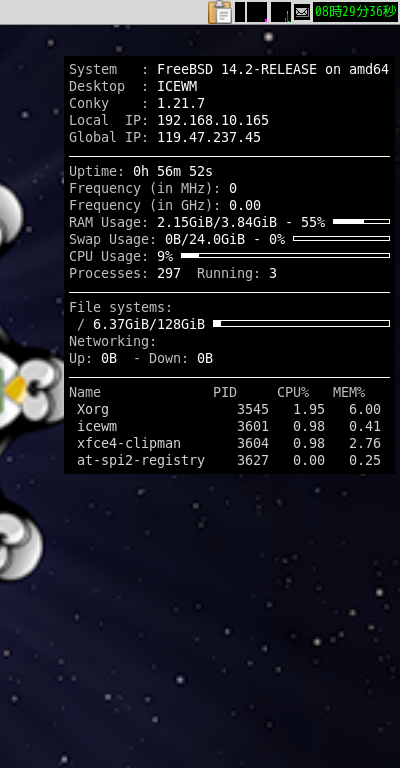Image resolution: width=400 pixels, height=768 pixels.
Task: Open the Clipman clipboard tray icon
Action: [220, 12]
